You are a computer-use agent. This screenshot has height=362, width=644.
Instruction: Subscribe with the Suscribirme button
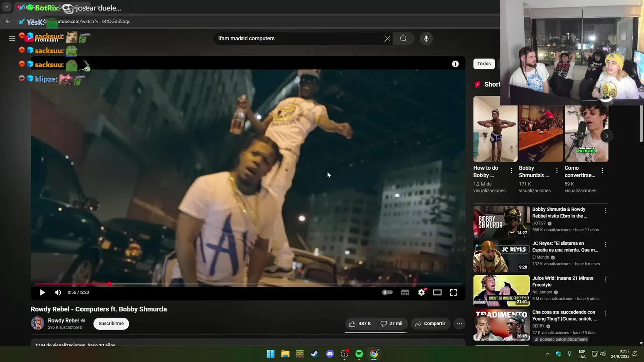(111, 324)
